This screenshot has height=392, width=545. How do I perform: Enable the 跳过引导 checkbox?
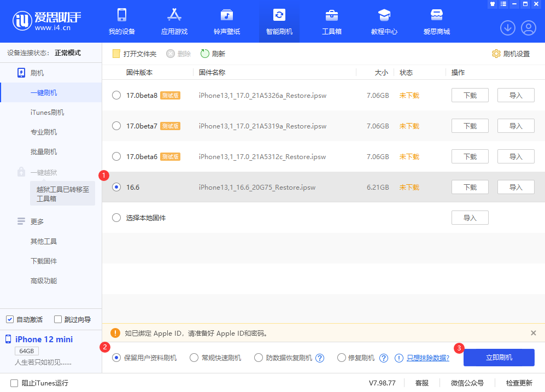coord(57,319)
